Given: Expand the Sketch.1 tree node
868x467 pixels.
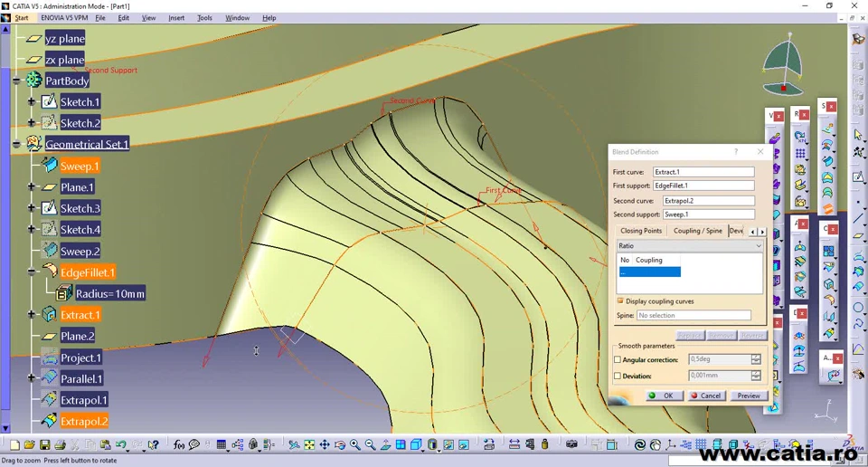Looking at the screenshot, I should coord(32,102).
